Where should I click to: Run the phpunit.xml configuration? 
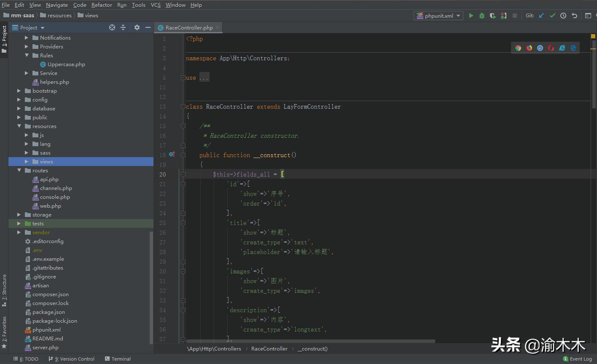pyautogui.click(x=471, y=16)
